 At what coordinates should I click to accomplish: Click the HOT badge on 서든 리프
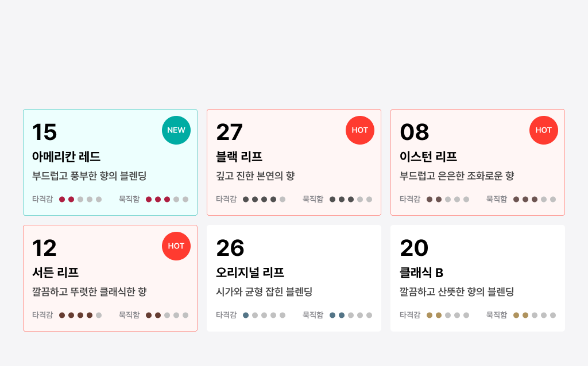coord(176,246)
